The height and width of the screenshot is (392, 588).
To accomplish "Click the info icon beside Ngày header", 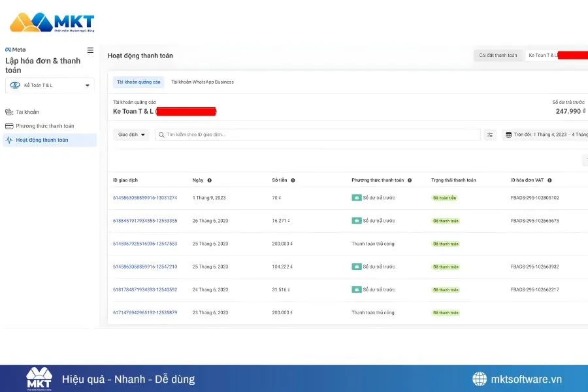I will click(209, 180).
